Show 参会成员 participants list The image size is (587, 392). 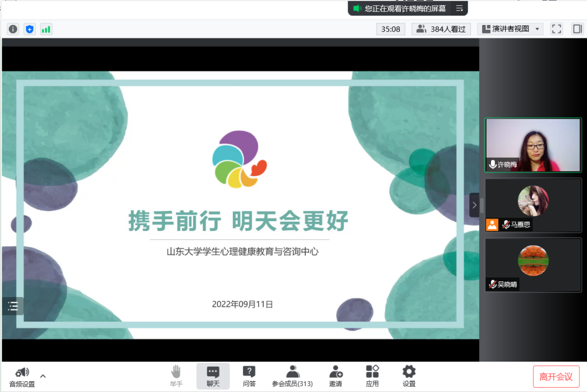click(x=292, y=376)
